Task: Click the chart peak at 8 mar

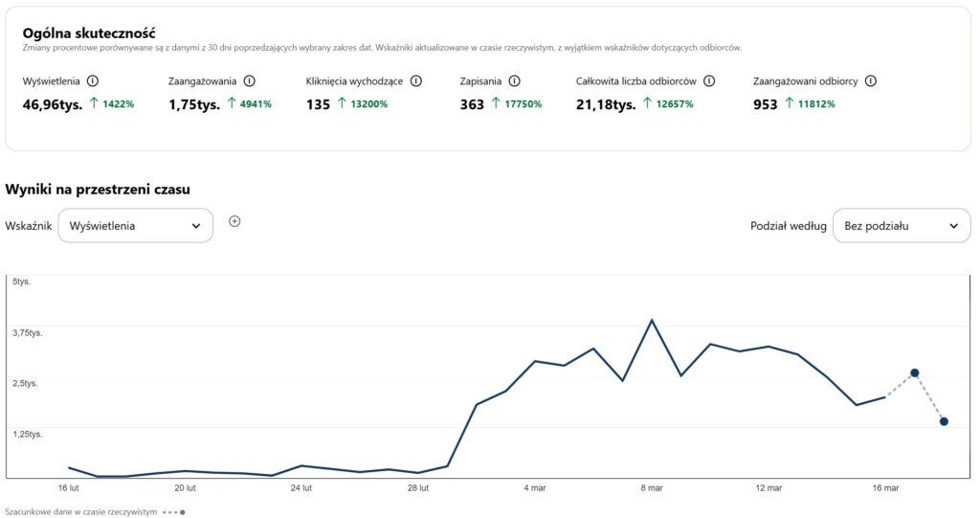Action: 652,320
